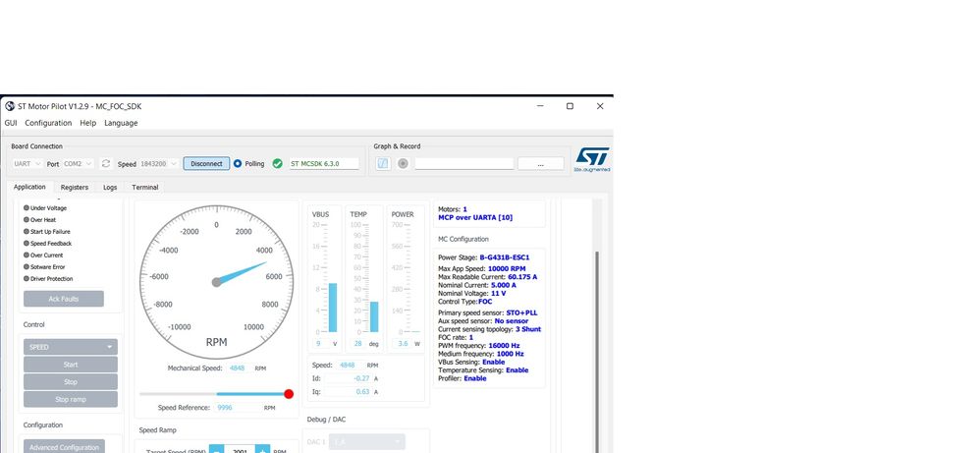Click the browse '...' record file button
Image resolution: width=980 pixels, height=453 pixels.
(541, 164)
